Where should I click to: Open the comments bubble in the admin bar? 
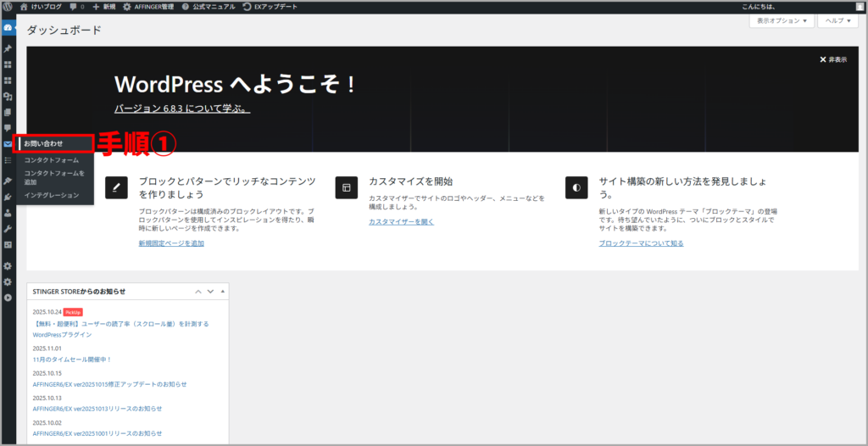pyautogui.click(x=78, y=7)
